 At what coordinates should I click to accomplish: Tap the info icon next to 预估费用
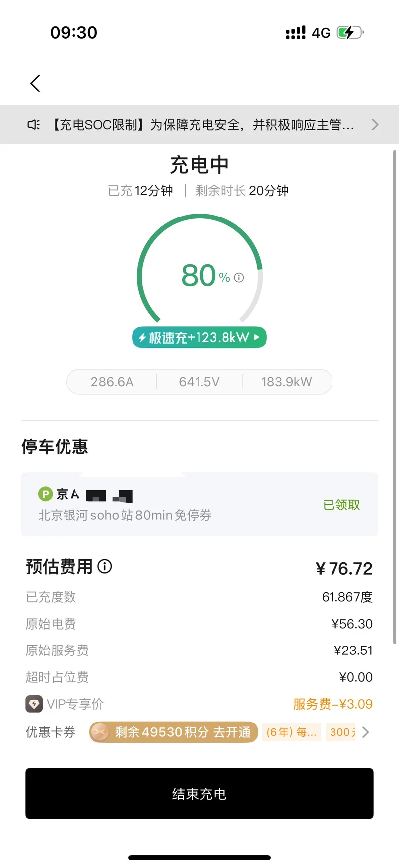[x=105, y=566]
